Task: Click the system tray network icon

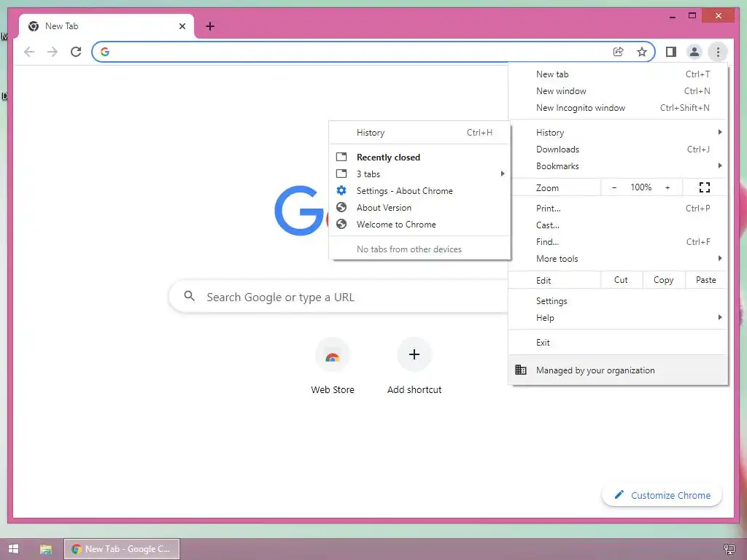Action: tap(729, 549)
